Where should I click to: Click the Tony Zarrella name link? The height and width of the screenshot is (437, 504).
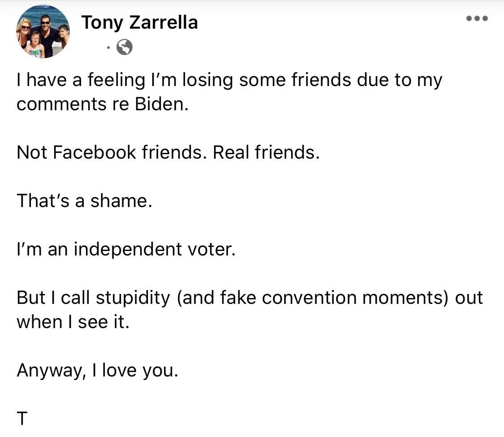[x=139, y=22]
